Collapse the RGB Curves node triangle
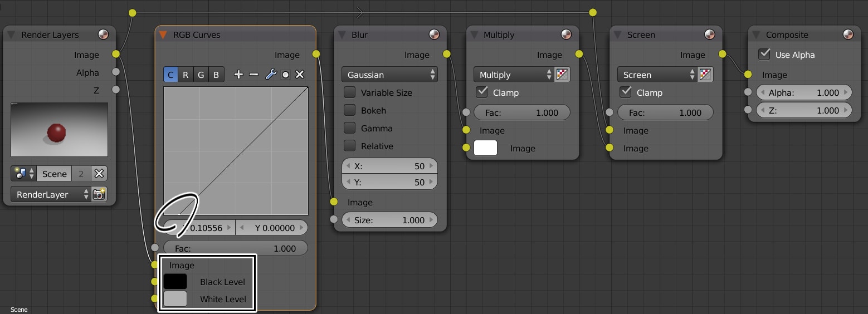Image resolution: width=868 pixels, height=314 pixels. click(163, 35)
